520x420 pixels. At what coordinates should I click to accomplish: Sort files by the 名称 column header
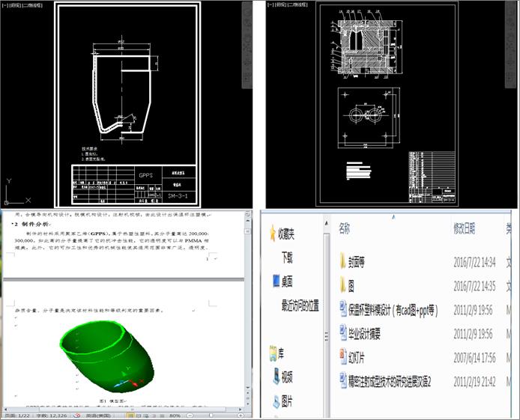344,228
